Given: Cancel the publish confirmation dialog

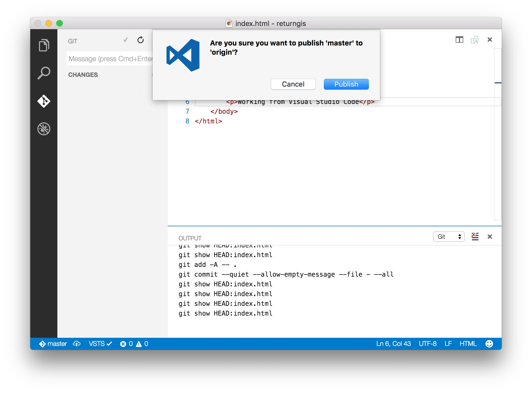Looking at the screenshot, I should click(293, 84).
